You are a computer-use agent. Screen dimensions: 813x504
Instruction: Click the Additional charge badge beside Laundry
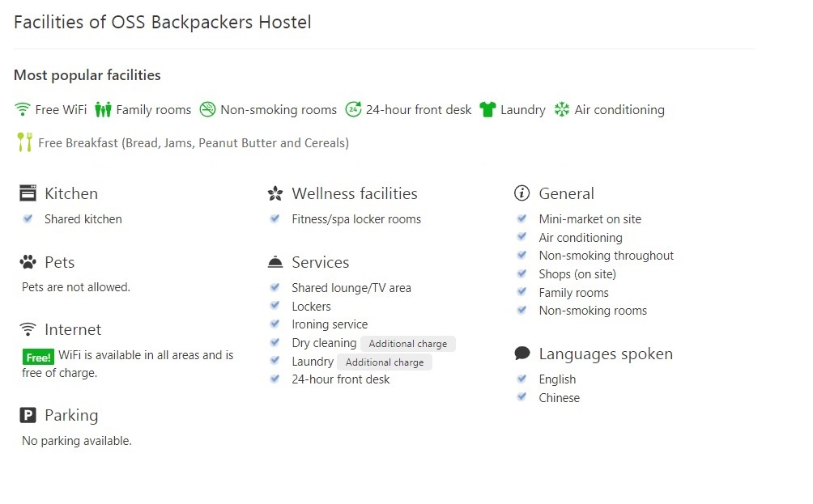tap(385, 362)
